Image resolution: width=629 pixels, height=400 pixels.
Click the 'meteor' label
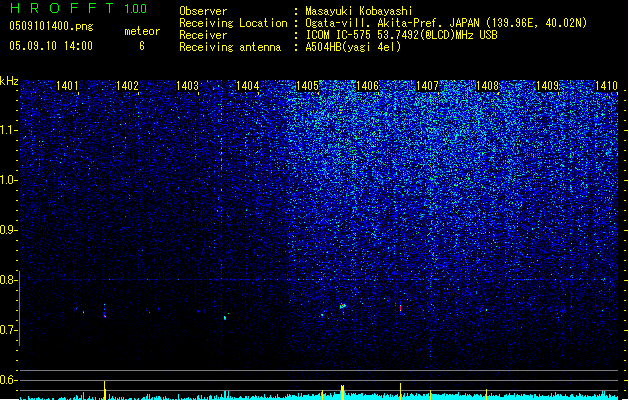click(142, 31)
